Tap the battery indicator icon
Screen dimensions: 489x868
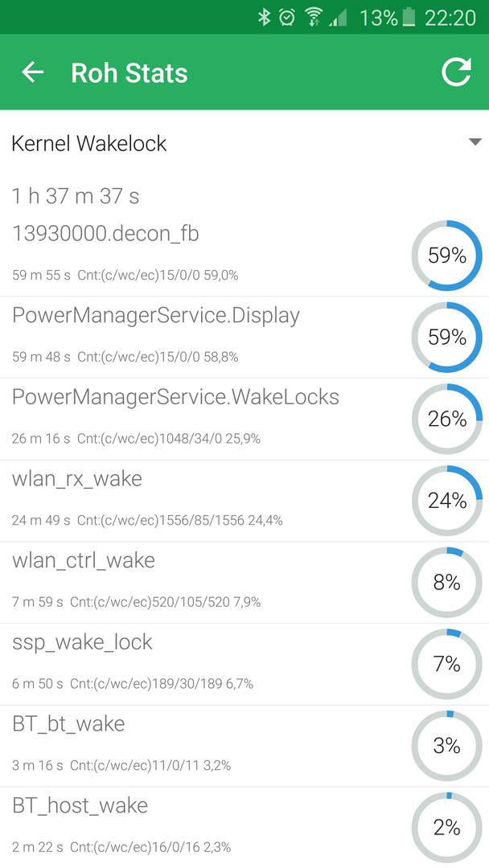pos(409,17)
